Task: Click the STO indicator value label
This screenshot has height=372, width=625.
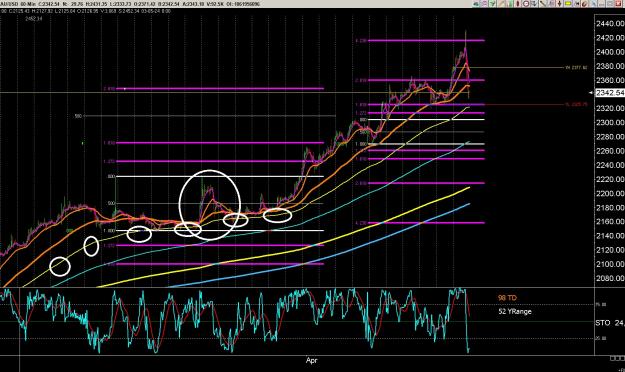Action: pos(610,323)
